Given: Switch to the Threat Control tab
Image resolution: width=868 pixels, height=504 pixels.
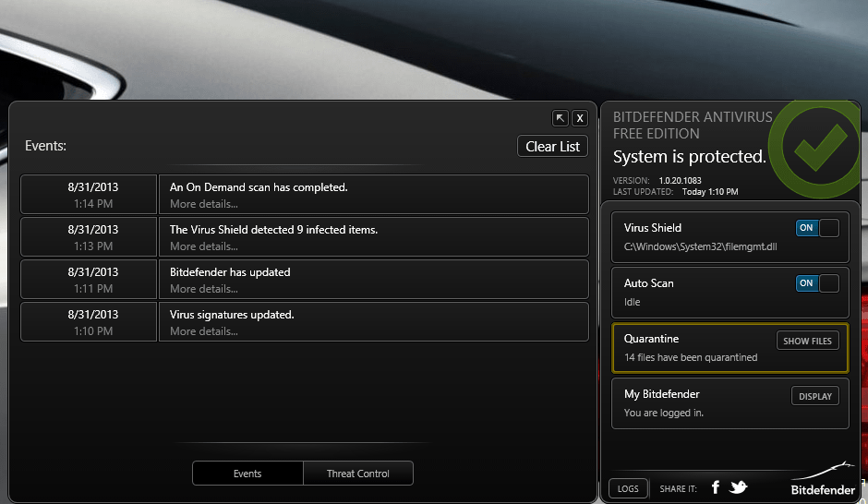Looking at the screenshot, I should (x=358, y=474).
